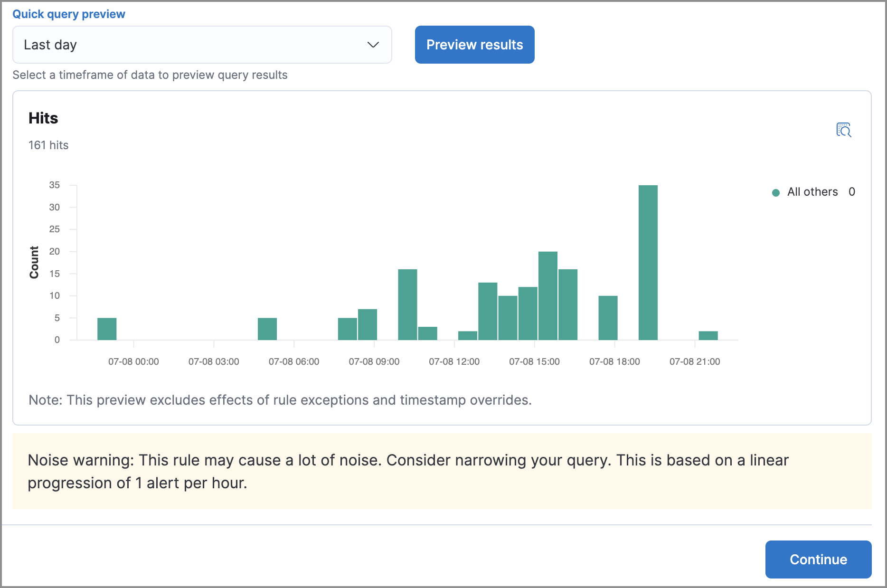Image resolution: width=887 pixels, height=588 pixels.
Task: Click the green legend dot for All others
Action: tap(776, 192)
